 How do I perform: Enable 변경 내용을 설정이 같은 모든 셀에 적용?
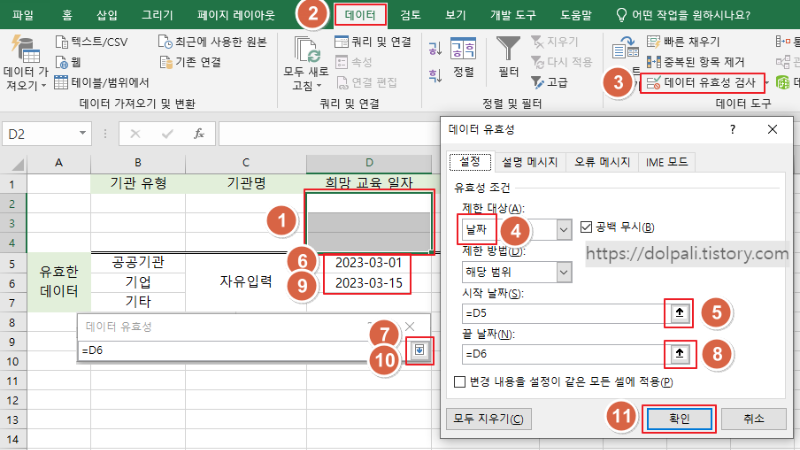tap(460, 382)
